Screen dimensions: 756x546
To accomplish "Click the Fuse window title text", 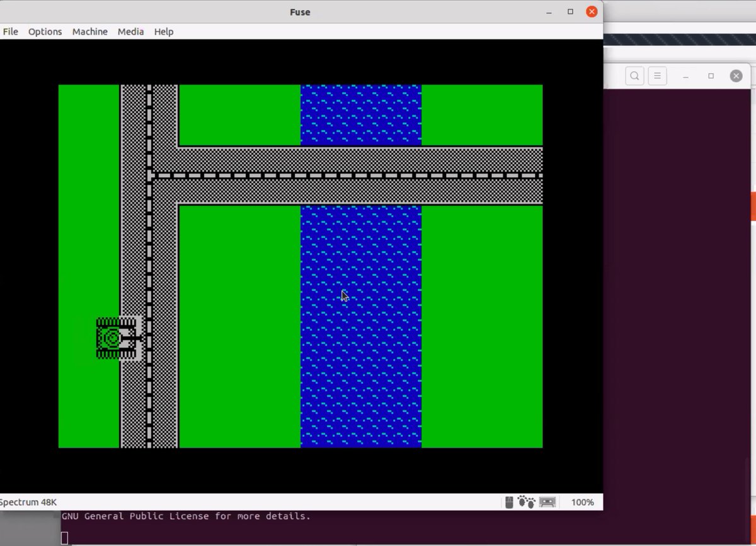I will 300,12.
